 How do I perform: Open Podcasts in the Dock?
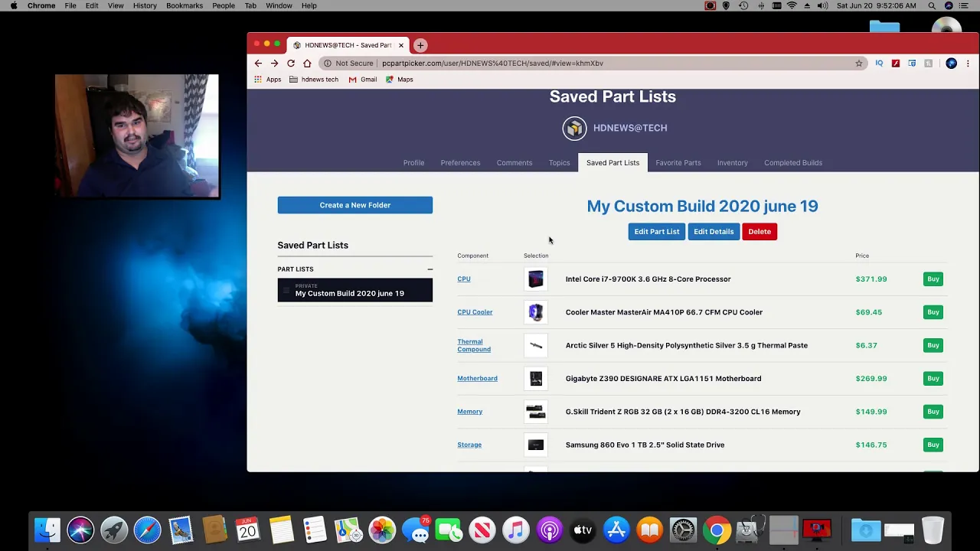coord(549,530)
